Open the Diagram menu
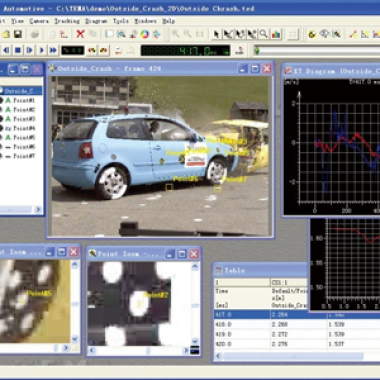The image size is (380, 380). coord(96,21)
